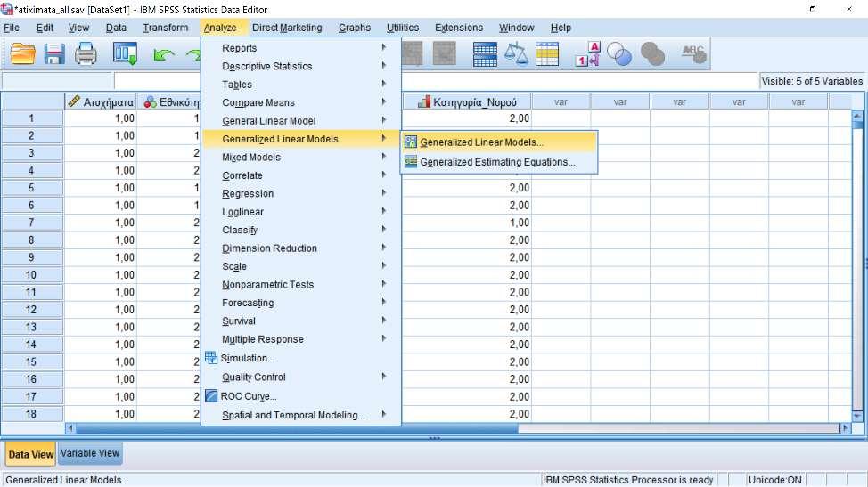
Task: Open the Direct Marketing menu
Action: [287, 28]
